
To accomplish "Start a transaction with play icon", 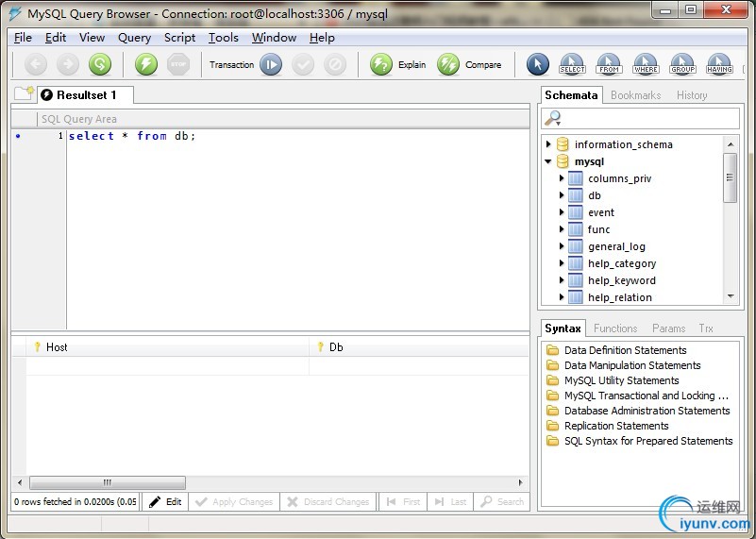I will [x=271, y=64].
